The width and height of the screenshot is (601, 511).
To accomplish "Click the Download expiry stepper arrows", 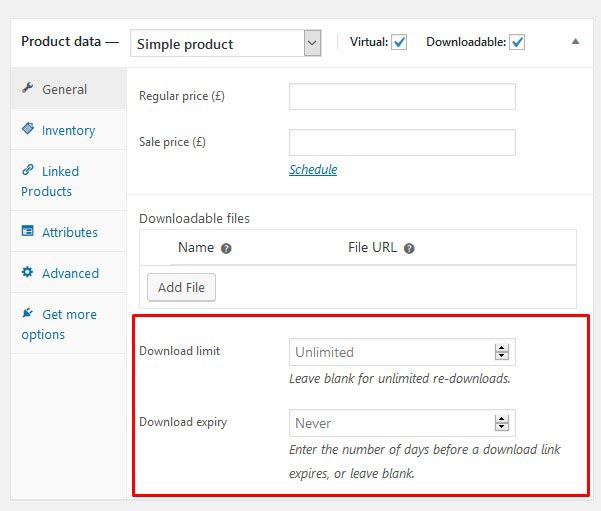I will point(502,423).
